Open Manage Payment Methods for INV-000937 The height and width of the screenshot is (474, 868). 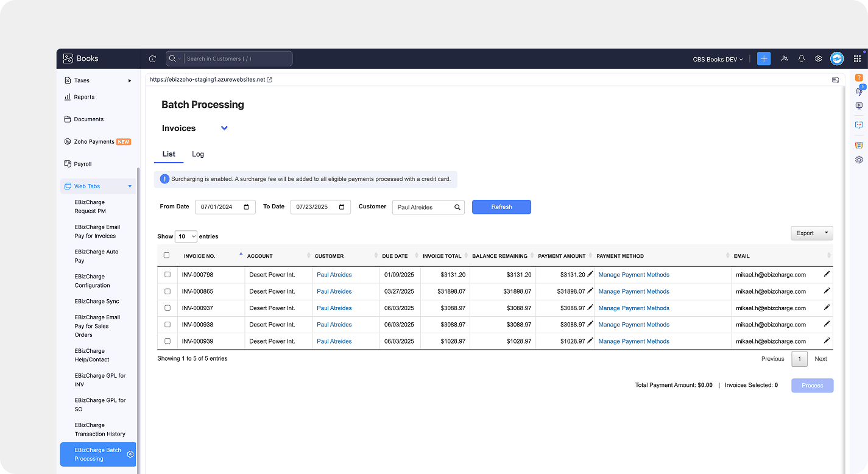633,308
